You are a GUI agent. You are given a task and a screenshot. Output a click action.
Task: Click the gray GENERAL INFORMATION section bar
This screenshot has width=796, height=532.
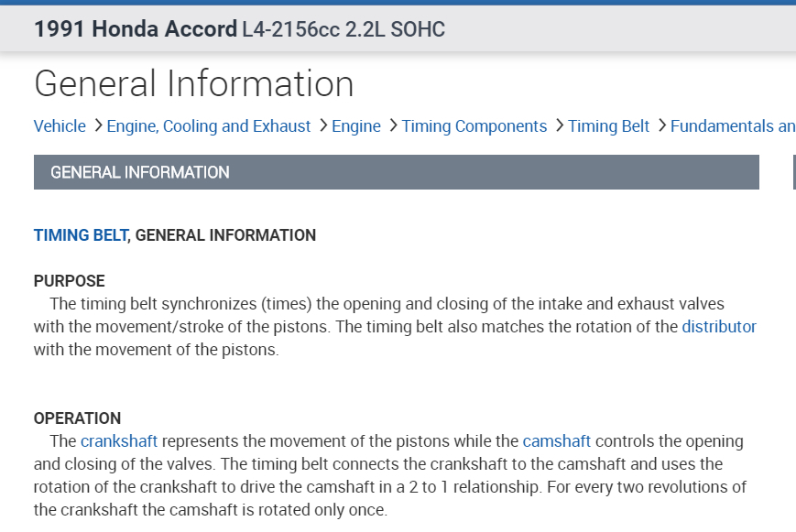pos(396,172)
